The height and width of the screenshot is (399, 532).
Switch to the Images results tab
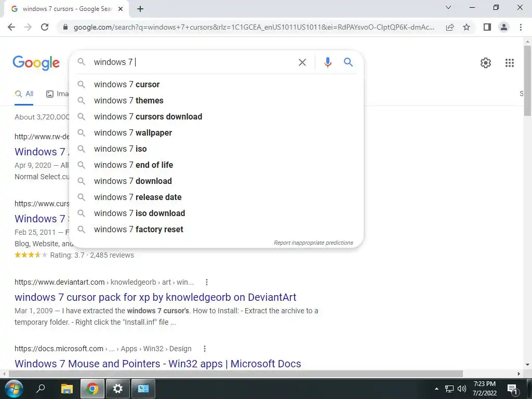point(57,94)
